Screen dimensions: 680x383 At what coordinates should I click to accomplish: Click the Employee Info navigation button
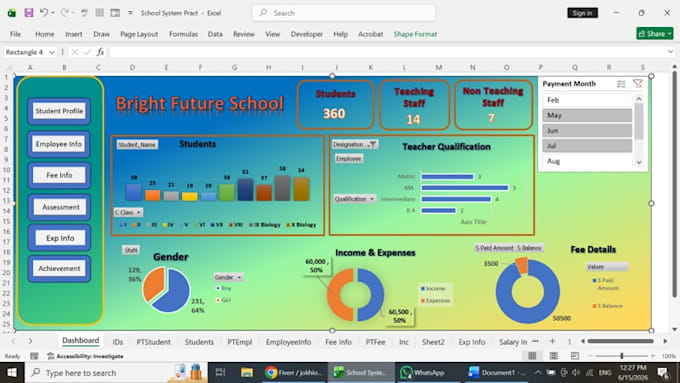(59, 144)
